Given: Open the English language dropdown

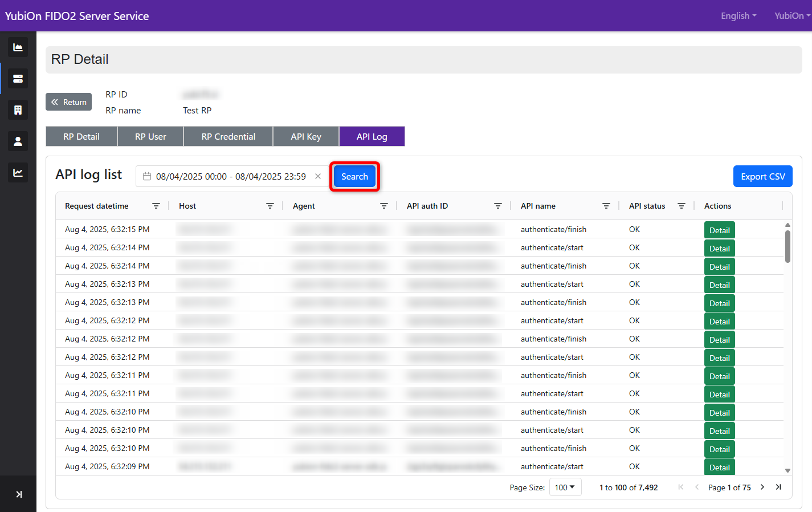Looking at the screenshot, I should (x=738, y=16).
